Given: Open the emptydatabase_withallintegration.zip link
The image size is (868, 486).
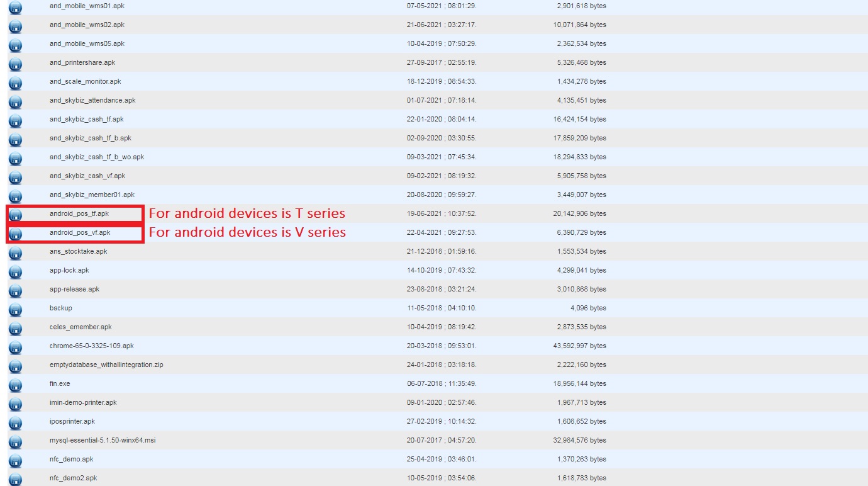Looking at the screenshot, I should pos(106,364).
